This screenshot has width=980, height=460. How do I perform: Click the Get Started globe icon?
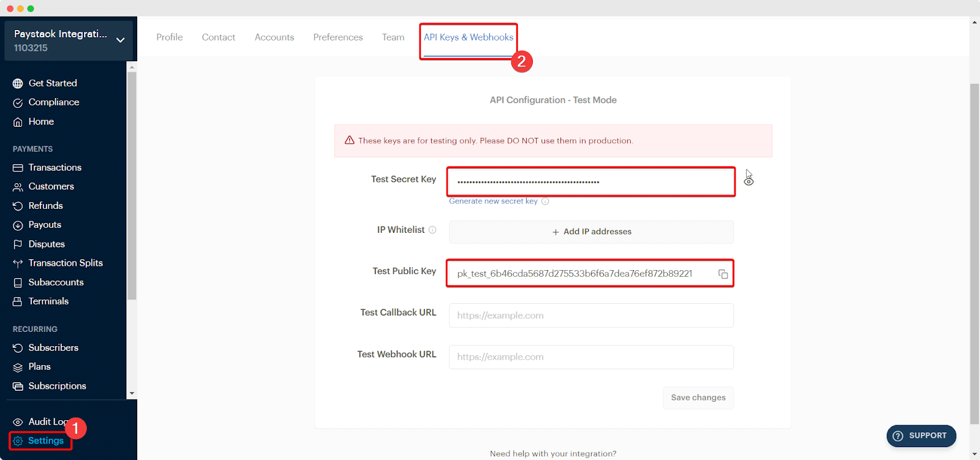(x=18, y=83)
